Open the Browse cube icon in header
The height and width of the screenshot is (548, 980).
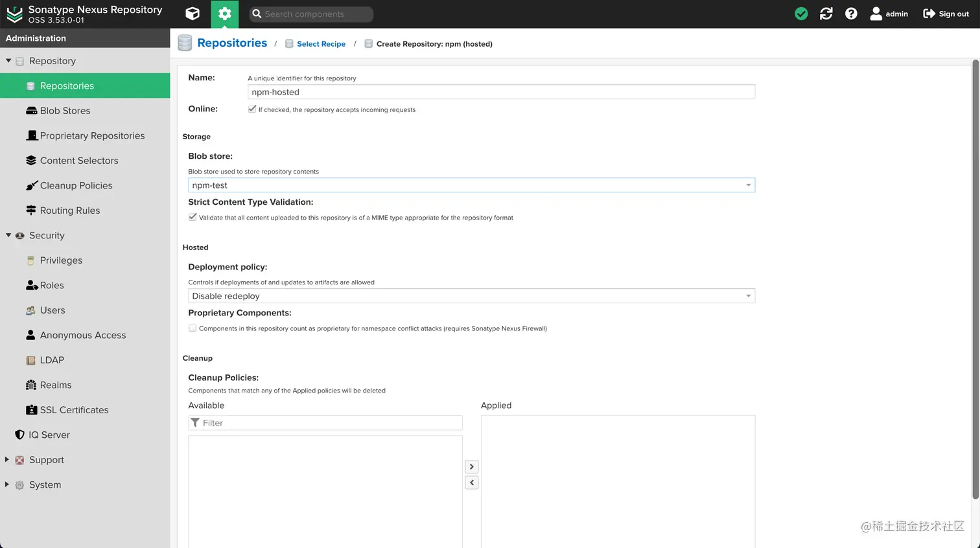click(x=192, y=14)
